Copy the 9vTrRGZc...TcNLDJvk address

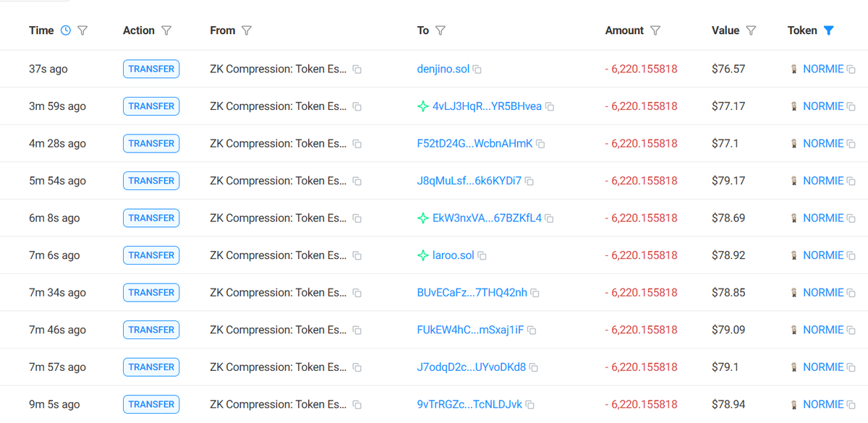click(x=529, y=405)
